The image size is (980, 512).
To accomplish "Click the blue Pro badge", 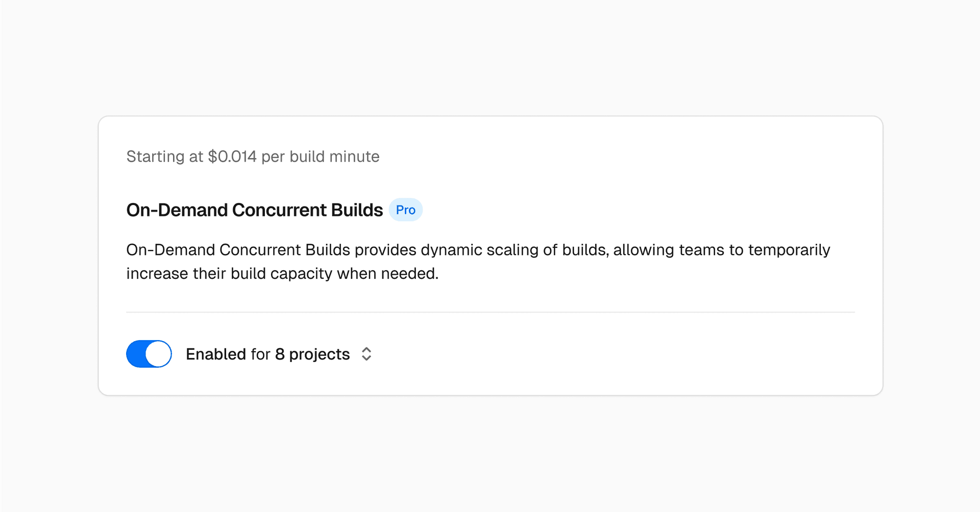I will coord(406,210).
